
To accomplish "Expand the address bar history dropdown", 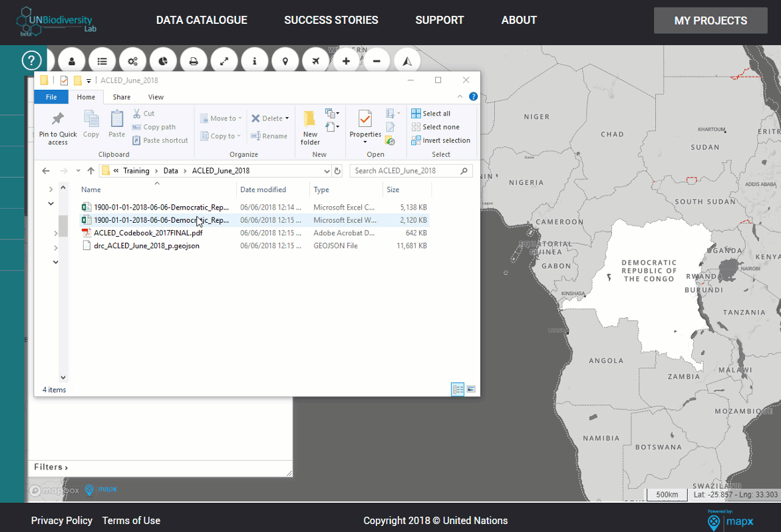I will [x=327, y=171].
